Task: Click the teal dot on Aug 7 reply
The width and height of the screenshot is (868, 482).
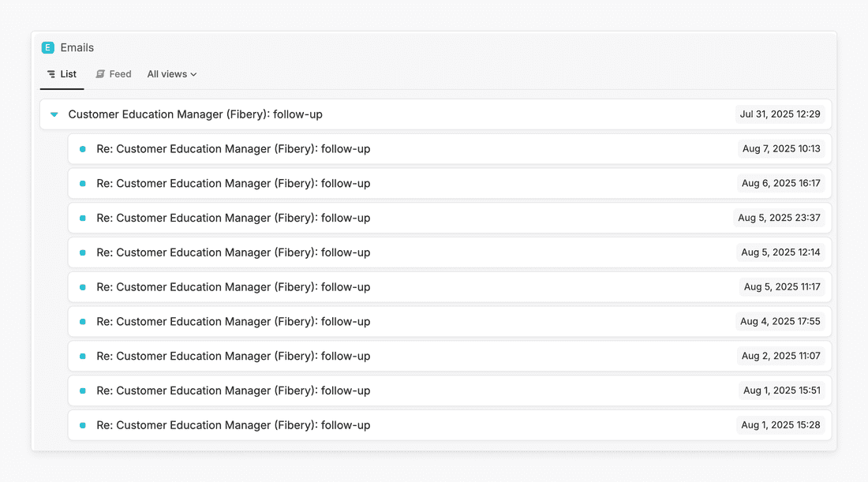Action: [x=82, y=149]
